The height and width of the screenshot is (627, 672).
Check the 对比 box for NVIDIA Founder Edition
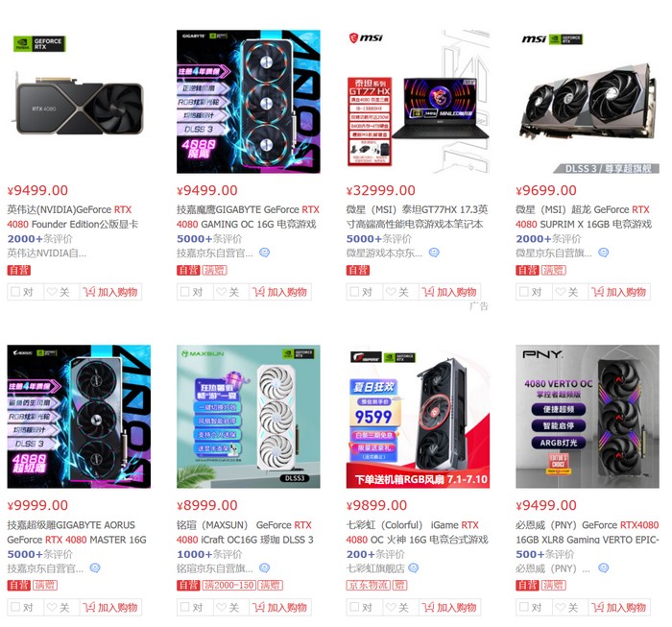(15, 292)
